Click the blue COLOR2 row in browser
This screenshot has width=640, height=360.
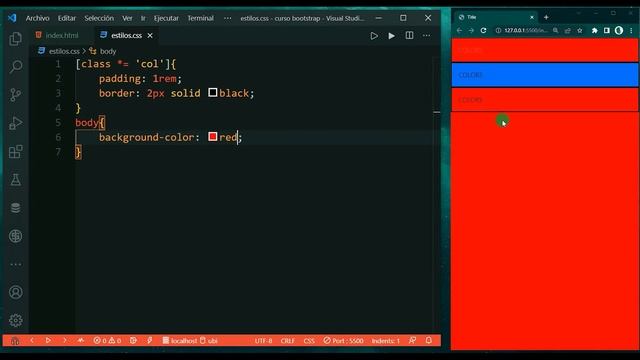point(545,75)
